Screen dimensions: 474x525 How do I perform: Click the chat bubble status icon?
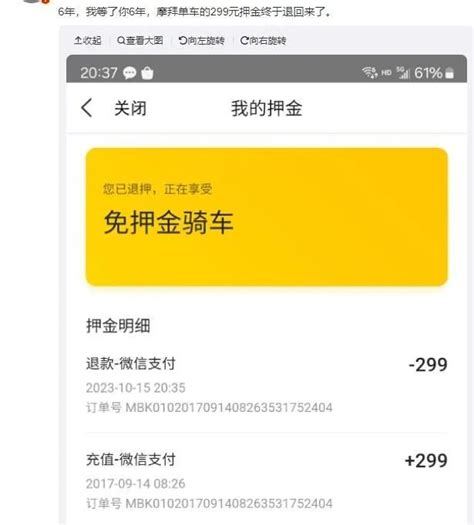coord(129,73)
